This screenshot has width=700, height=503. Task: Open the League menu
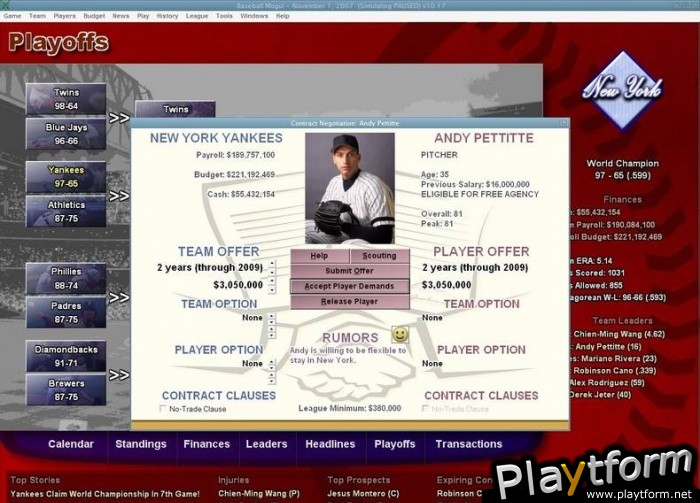pos(197,16)
